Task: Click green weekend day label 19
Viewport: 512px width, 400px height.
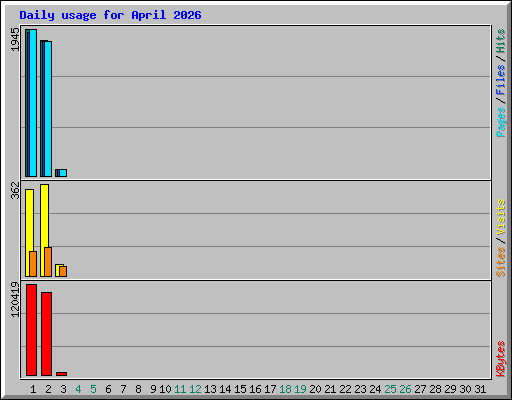Action: pyautogui.click(x=300, y=389)
